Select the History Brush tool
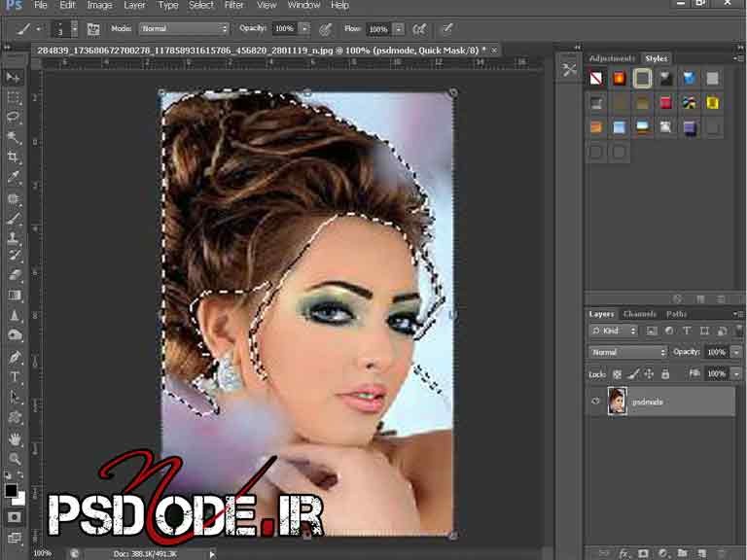The width and height of the screenshot is (747, 560). 14,256
